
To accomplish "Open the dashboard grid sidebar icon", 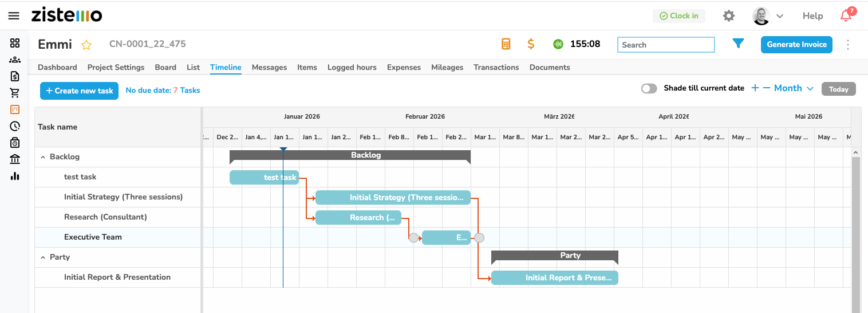I will point(15,43).
